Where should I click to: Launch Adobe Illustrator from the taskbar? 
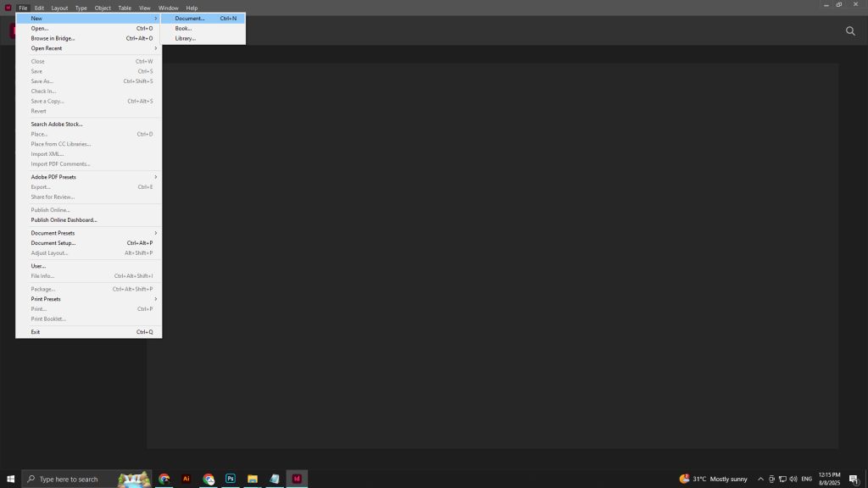(186, 479)
